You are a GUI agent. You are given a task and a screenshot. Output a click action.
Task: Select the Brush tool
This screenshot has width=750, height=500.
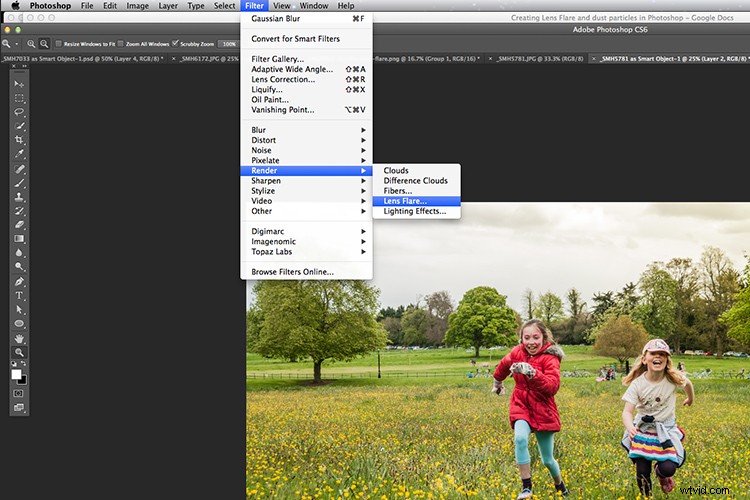point(19,183)
